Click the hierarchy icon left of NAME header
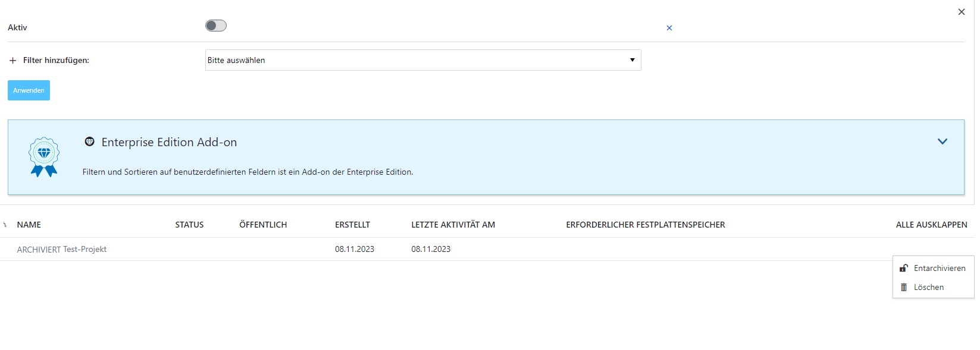The image size is (980, 350). tap(5, 225)
